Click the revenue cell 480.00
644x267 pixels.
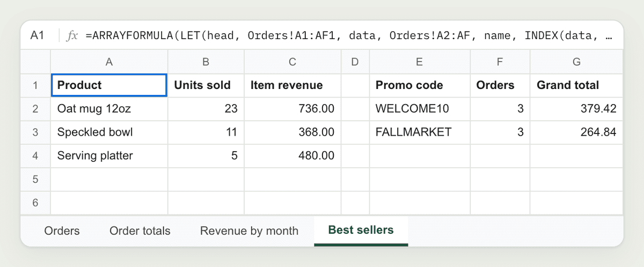point(292,156)
